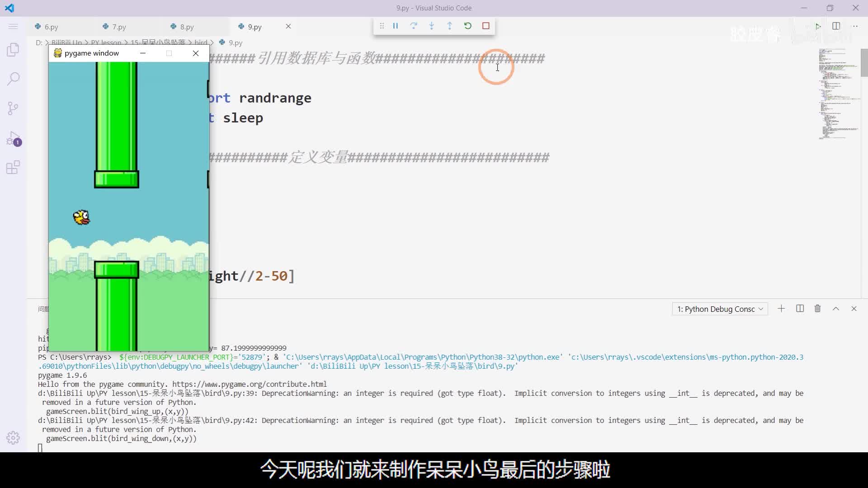Click the word randrange in the editor

pos(275,98)
